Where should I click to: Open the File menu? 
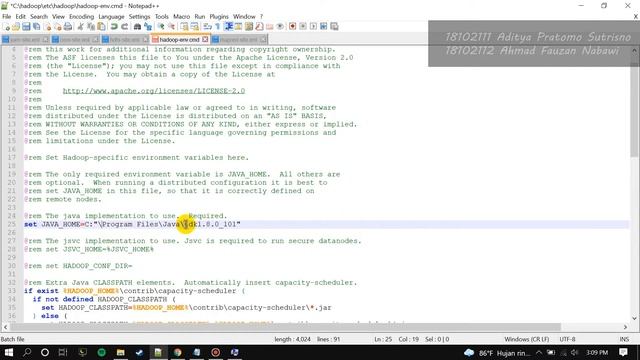7,17
